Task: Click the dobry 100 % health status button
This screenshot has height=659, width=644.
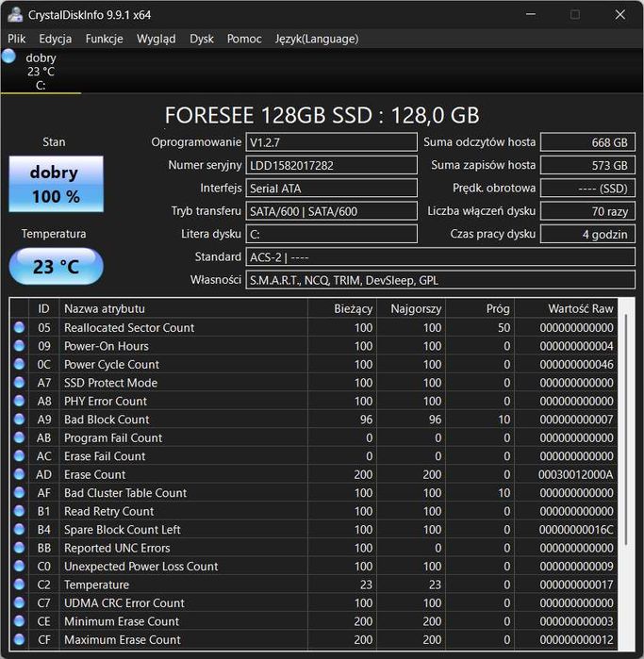Action: (56, 184)
